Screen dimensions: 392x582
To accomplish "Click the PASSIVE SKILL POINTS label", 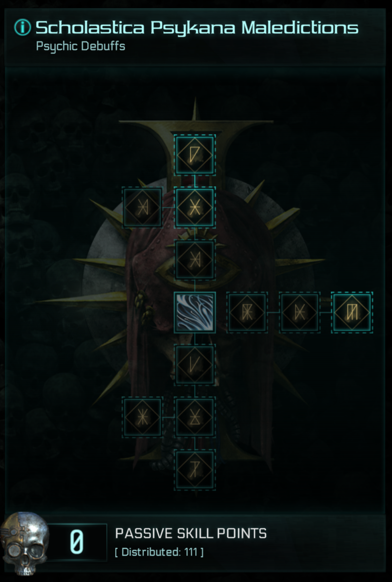I will coord(191,533).
